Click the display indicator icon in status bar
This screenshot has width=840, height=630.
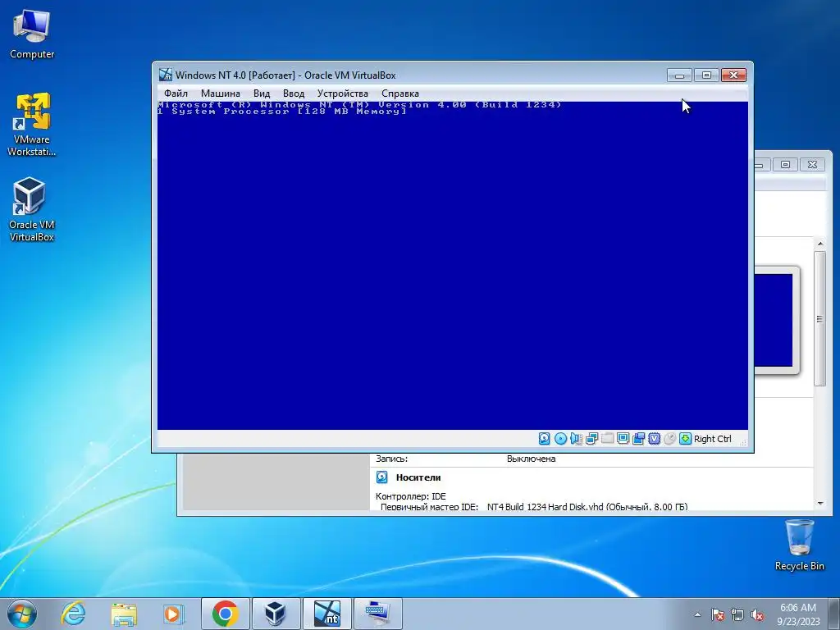pos(623,439)
